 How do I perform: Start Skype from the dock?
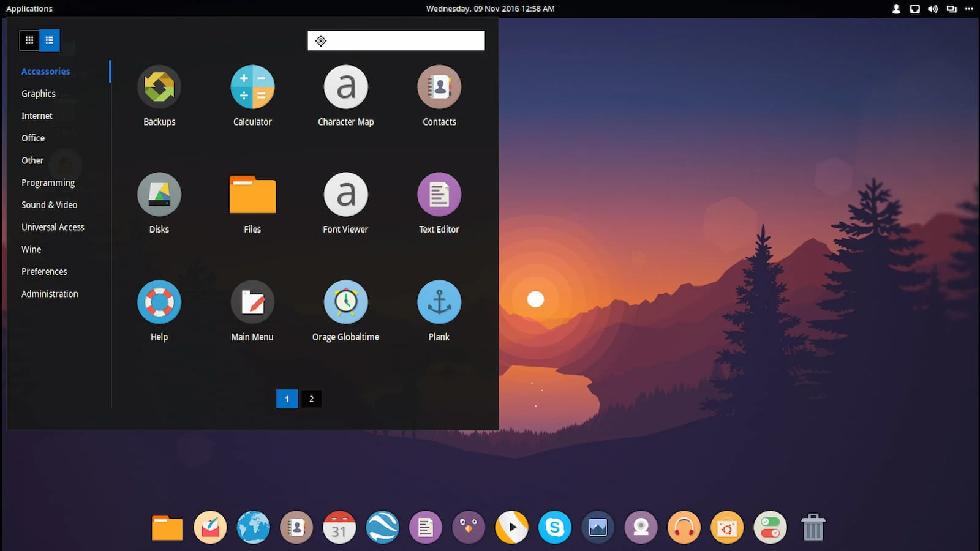coord(554,527)
